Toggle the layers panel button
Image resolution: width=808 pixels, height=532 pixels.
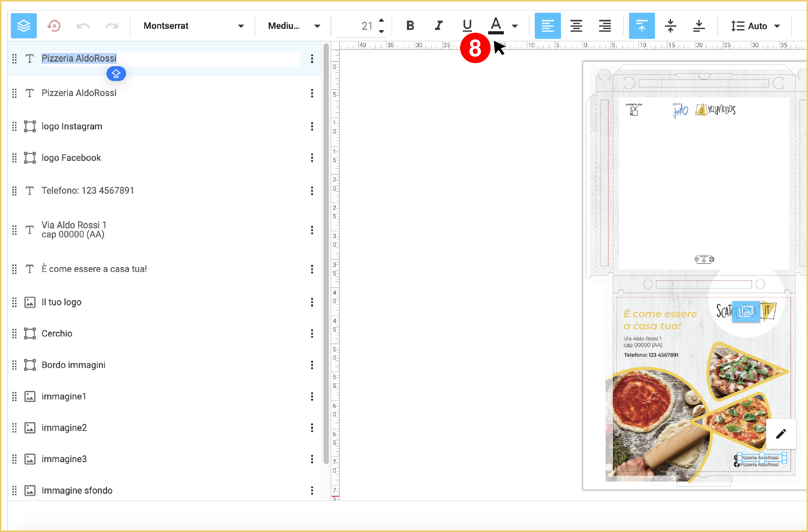click(23, 26)
